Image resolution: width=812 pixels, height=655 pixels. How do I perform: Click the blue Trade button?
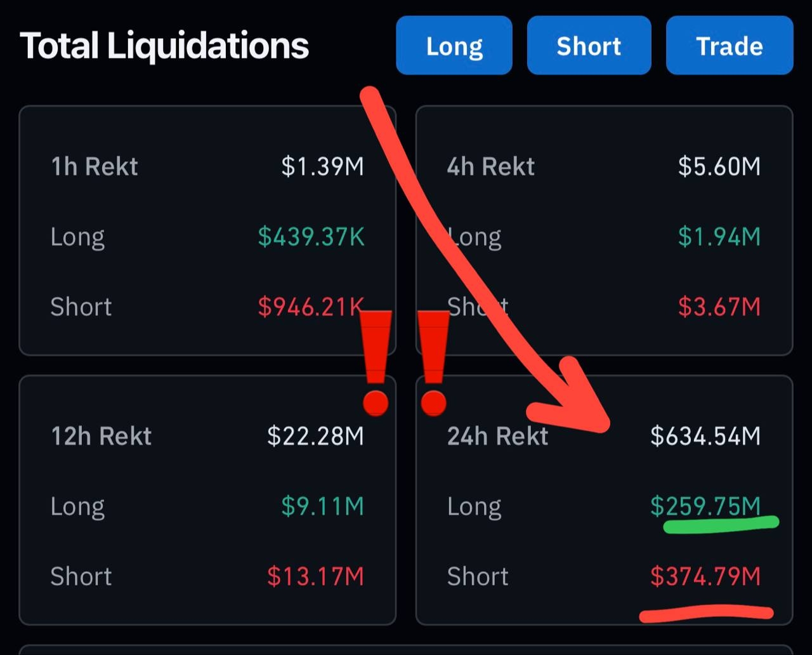(x=730, y=46)
